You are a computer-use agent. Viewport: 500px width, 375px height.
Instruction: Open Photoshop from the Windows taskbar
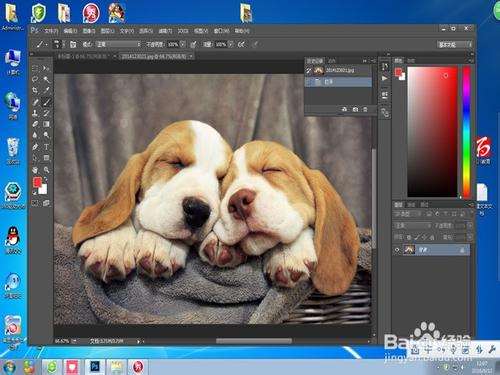click(95, 367)
